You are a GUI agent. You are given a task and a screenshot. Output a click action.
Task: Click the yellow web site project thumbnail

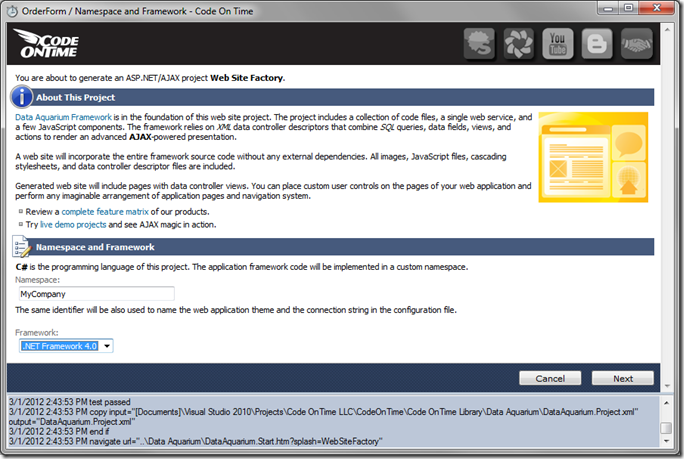(593, 157)
